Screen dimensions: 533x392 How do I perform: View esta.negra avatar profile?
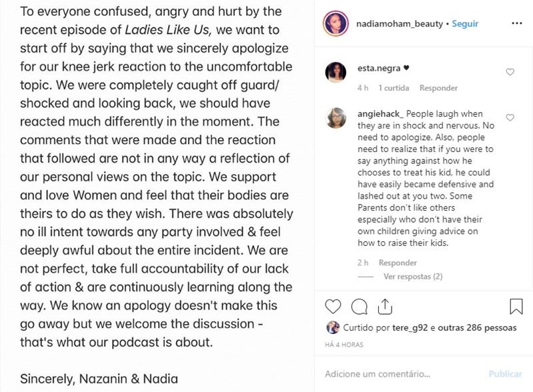(336, 73)
